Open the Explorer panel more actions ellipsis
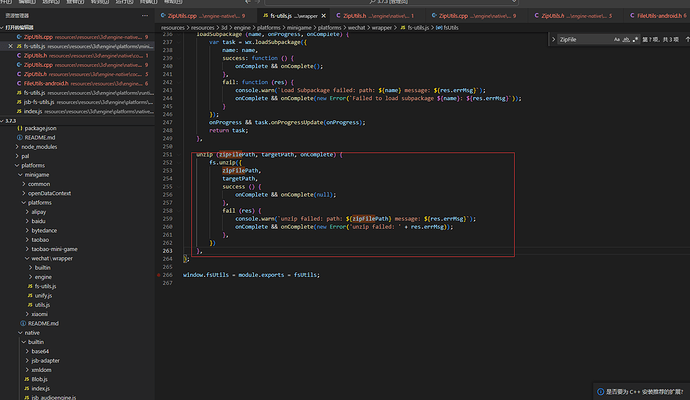 coord(146,16)
